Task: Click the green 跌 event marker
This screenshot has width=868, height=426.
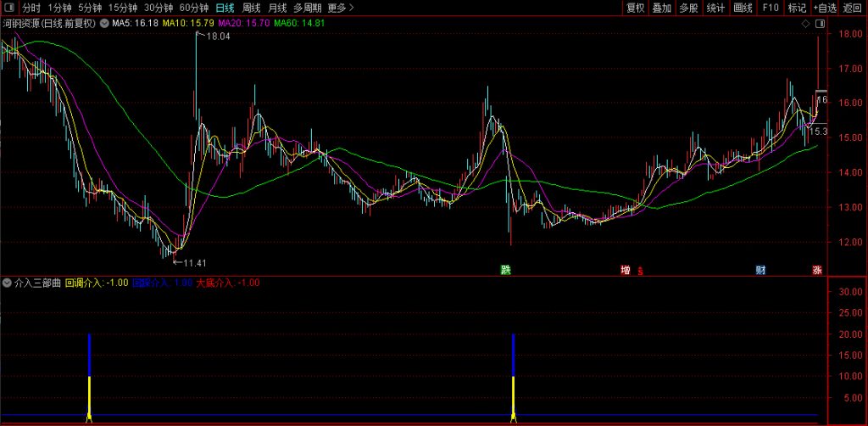Action: (506, 270)
